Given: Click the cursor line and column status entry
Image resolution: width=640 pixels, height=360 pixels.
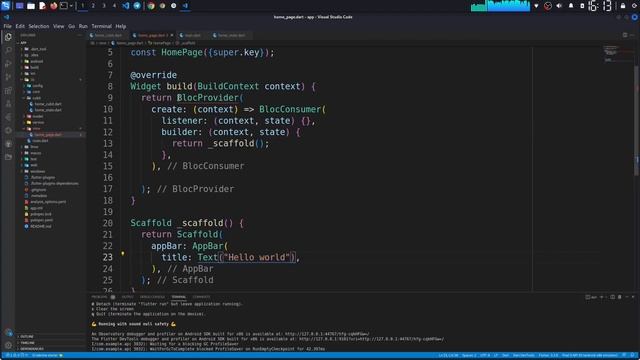Looking at the screenshot, I should (448, 356).
